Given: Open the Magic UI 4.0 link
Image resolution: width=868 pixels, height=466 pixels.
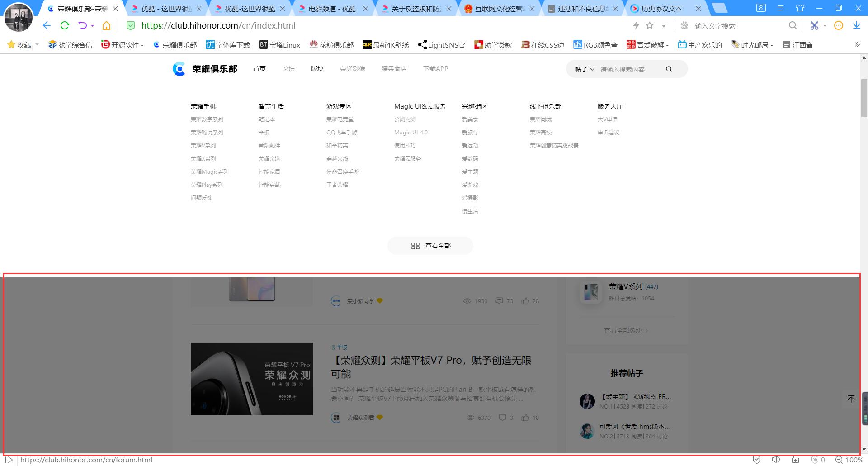Looking at the screenshot, I should pos(411,133).
